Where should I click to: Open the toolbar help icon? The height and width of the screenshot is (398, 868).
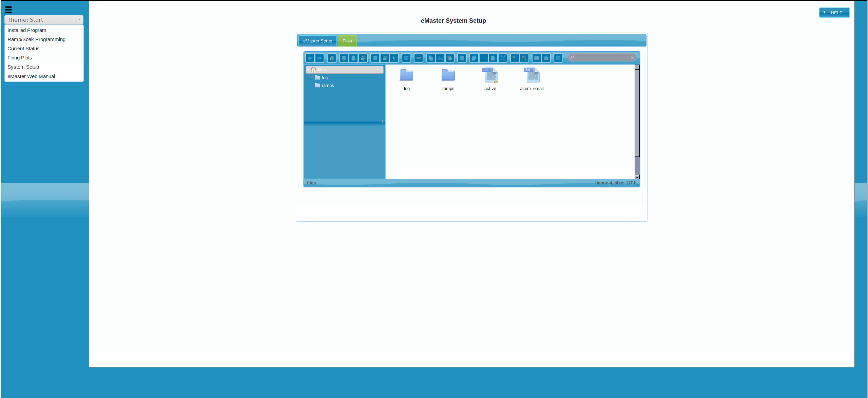pos(558,58)
